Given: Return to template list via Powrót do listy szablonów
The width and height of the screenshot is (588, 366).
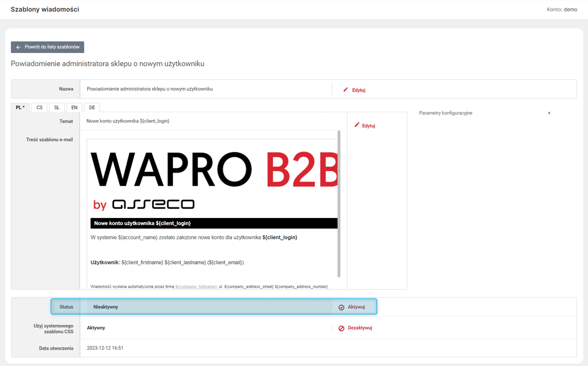Looking at the screenshot, I should click(x=48, y=47).
